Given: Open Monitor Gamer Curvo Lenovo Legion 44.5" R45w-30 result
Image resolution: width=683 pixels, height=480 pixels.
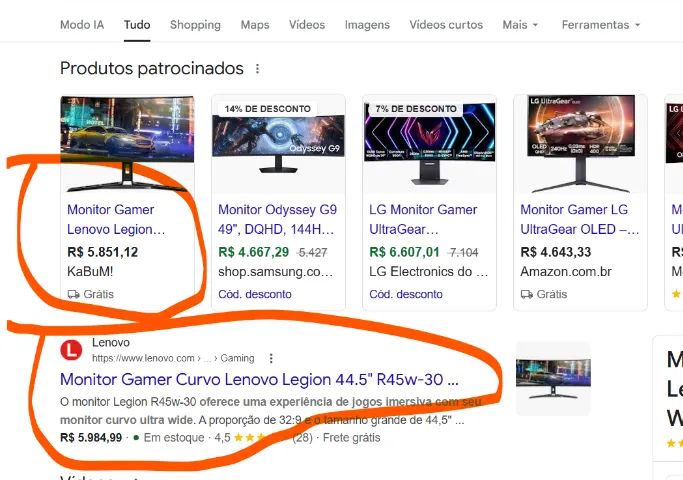Looking at the screenshot, I should coord(259,379).
